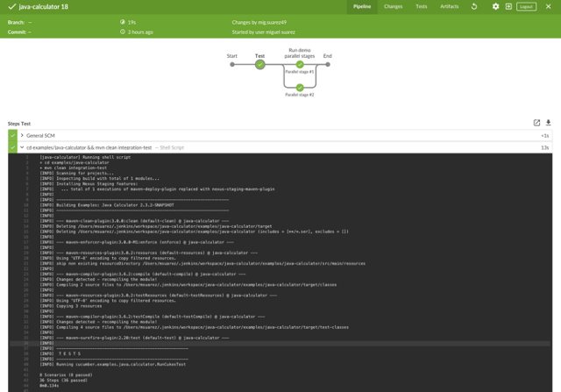Screen dimensions: 561x392
Task: Download the step log file
Action: pos(548,123)
